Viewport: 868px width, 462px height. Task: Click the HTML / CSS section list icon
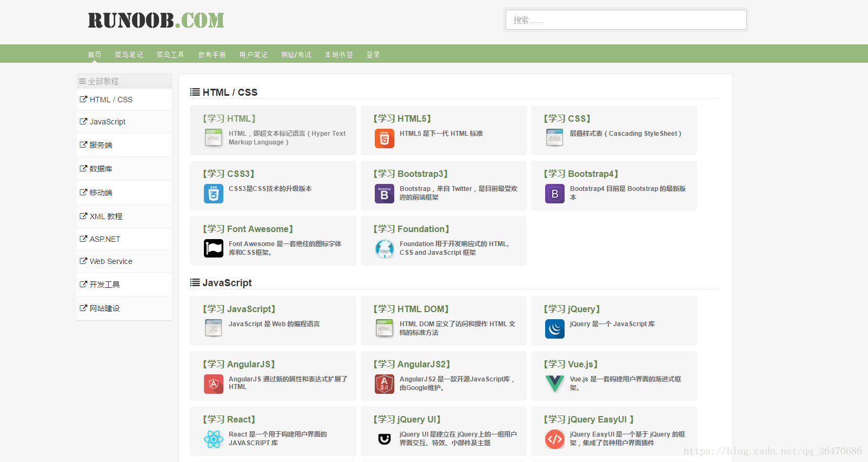point(195,92)
